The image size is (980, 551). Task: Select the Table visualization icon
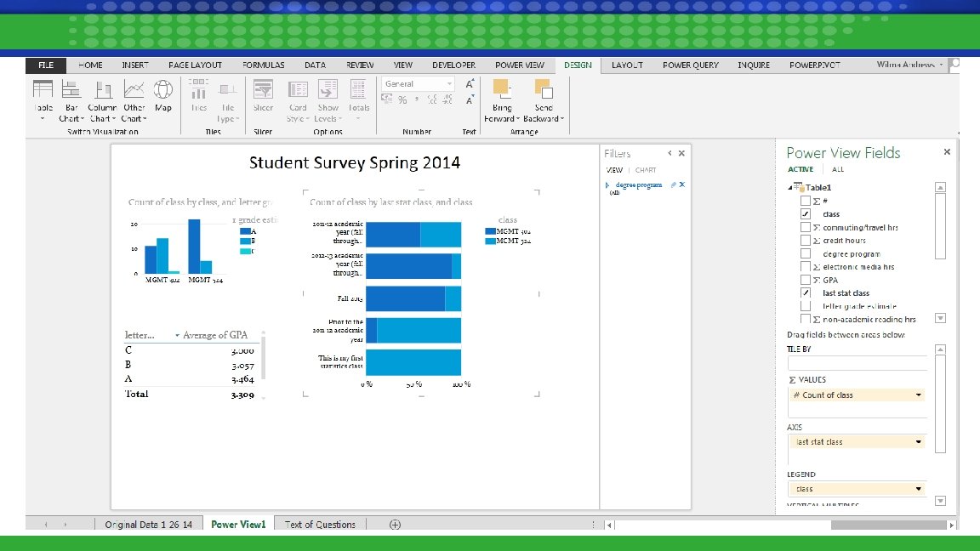coord(43,90)
